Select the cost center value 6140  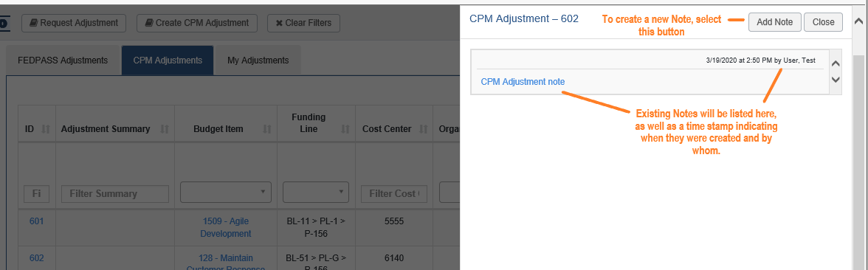[394, 258]
